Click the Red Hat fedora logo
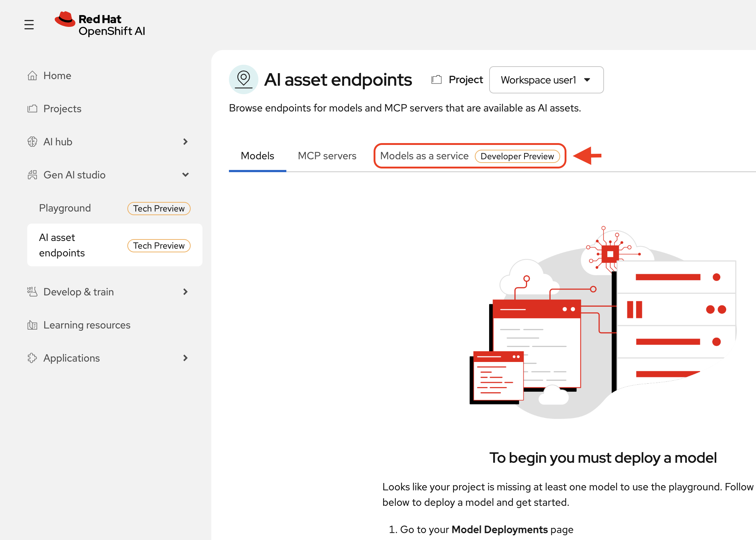The height and width of the screenshot is (540, 756). [x=65, y=19]
